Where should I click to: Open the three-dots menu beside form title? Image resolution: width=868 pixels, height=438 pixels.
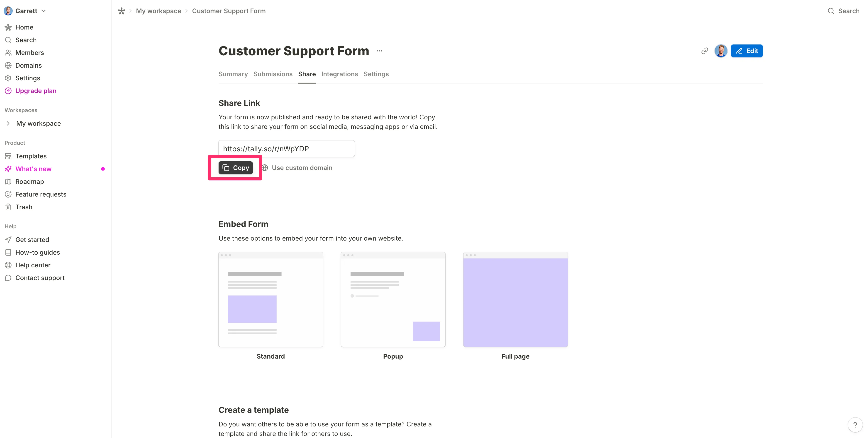pyautogui.click(x=379, y=51)
